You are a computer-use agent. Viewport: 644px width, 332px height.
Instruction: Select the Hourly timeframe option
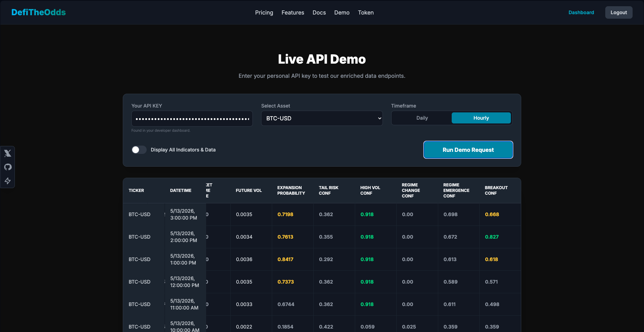[481, 118]
